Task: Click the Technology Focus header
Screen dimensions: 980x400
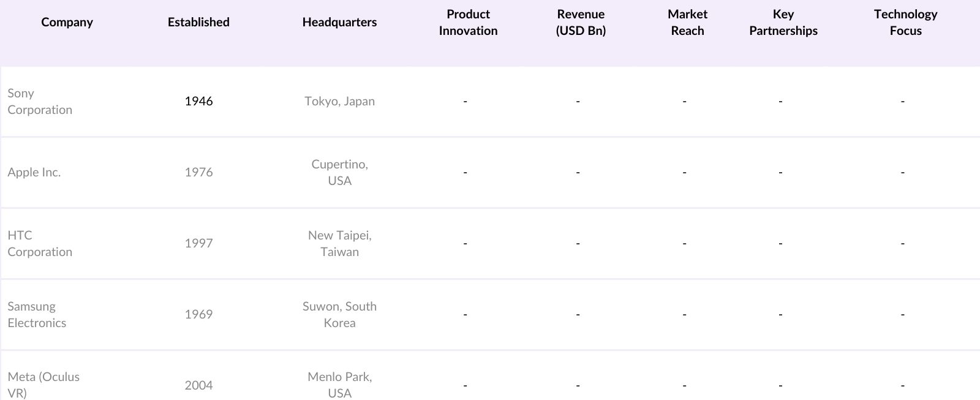Action: point(905,23)
